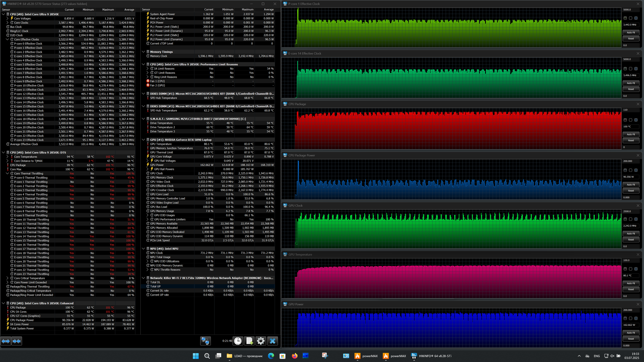Select the CPU Package Power sensor row
This screenshot has width=644, height=362.
point(22,320)
